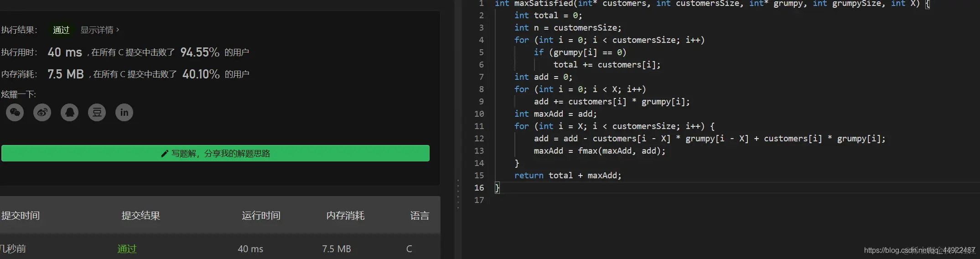Click 写题解，分享我的解题思路 green button
Viewport: 980px width, 259px height.
pyautogui.click(x=215, y=153)
